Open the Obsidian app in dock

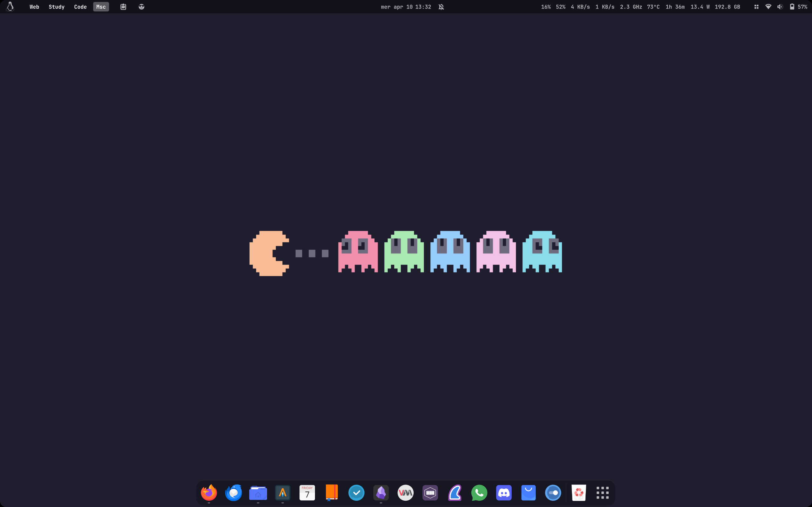click(x=381, y=492)
